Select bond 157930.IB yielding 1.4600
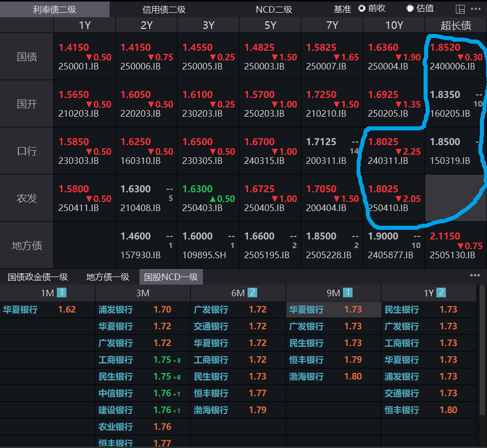This screenshot has height=448, width=487. [x=146, y=246]
